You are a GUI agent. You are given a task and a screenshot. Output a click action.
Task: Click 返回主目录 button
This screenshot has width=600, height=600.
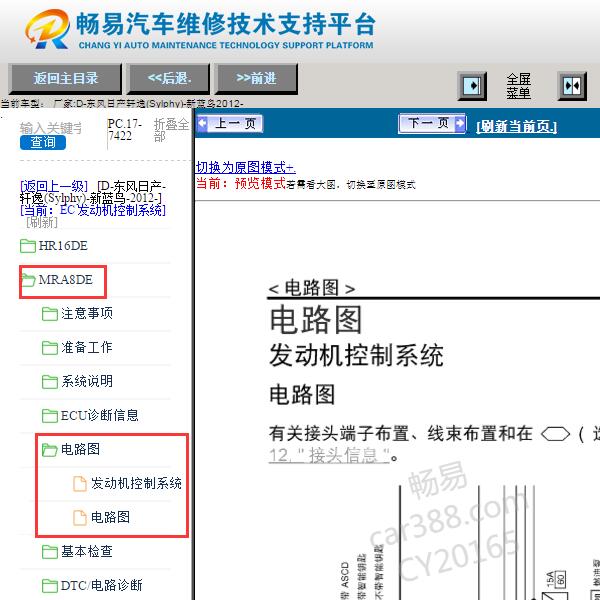[x=65, y=78]
